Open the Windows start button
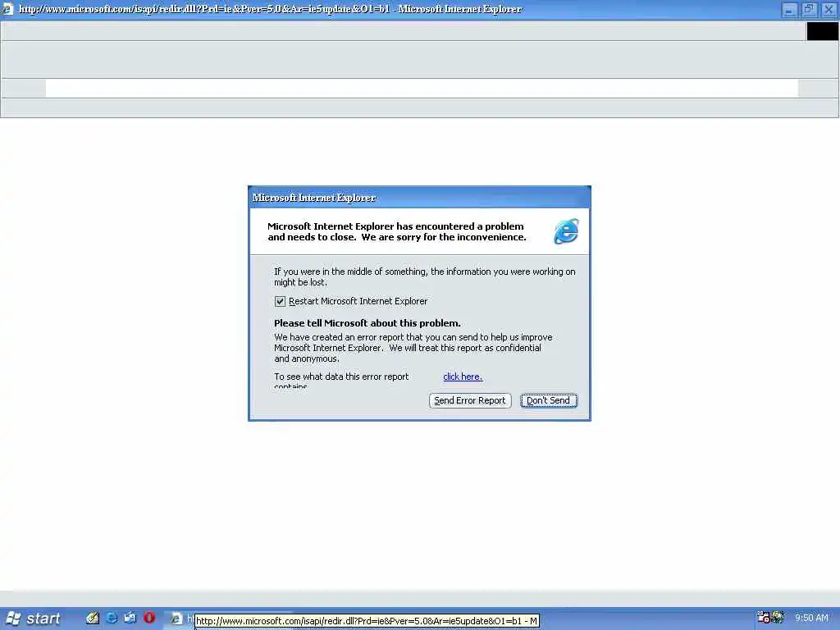840x630 pixels. [x=32, y=619]
